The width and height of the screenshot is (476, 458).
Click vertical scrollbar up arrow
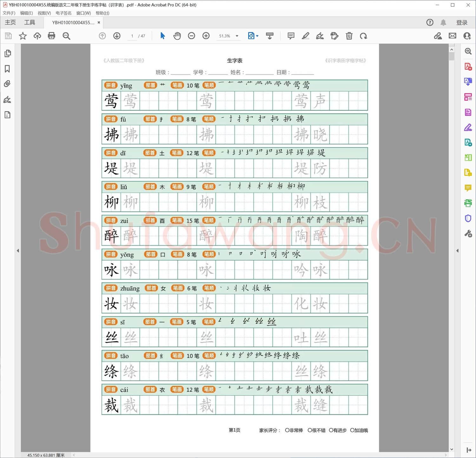pyautogui.click(x=452, y=50)
